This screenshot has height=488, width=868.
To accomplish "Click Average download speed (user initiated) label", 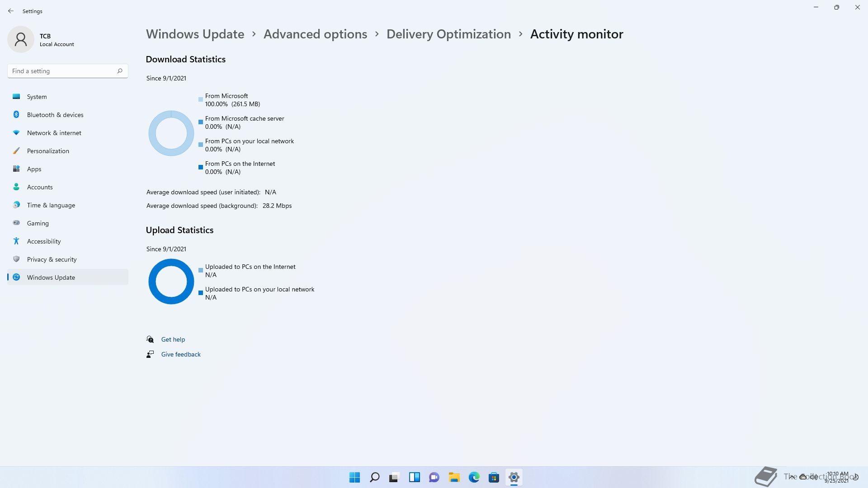I will pos(203,192).
